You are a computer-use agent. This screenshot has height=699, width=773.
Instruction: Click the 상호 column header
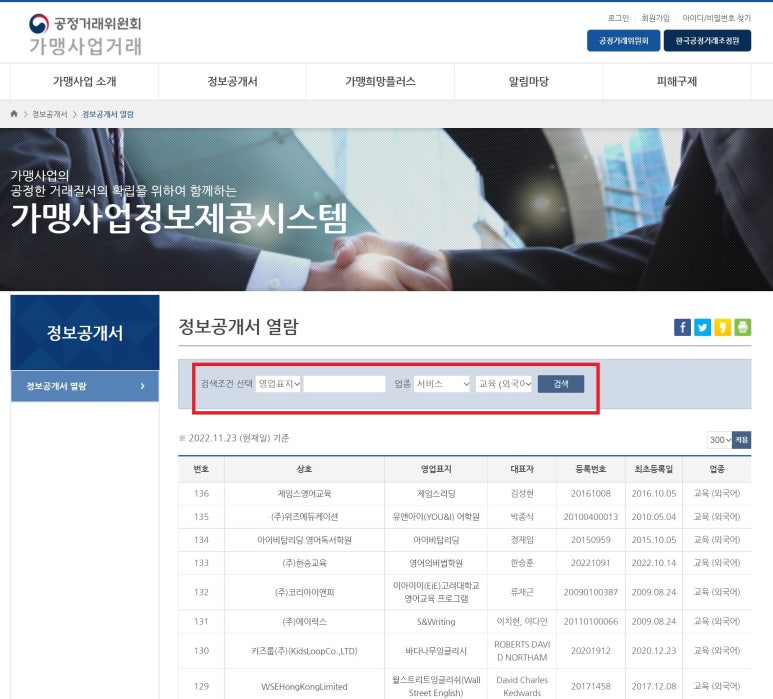pos(304,469)
